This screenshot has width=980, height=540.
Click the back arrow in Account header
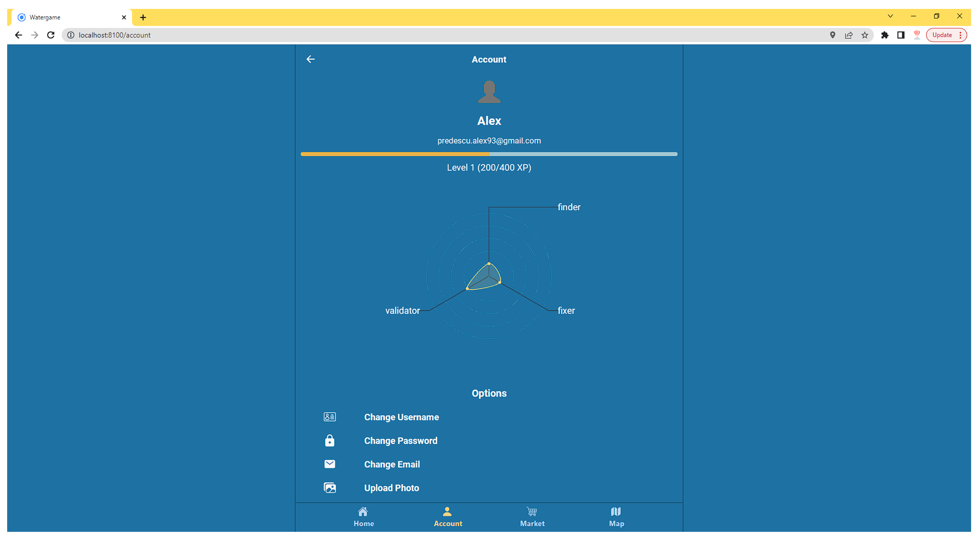[311, 59]
